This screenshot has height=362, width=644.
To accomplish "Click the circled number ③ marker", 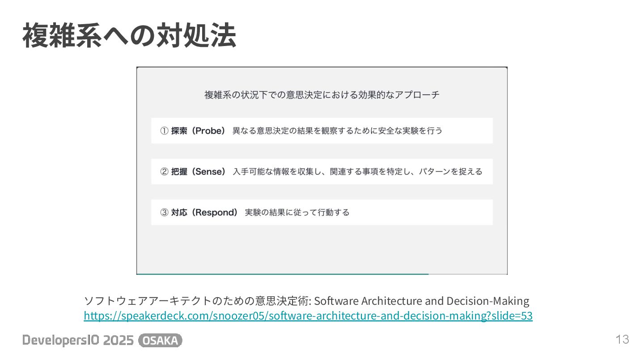I will click(164, 212).
